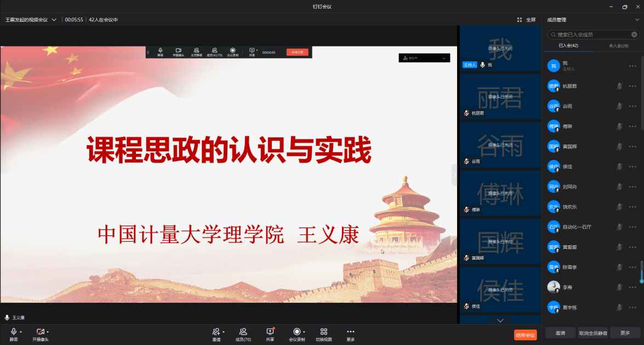Toggle mute for member 黄国辉
This screenshot has width=644, height=345.
619,146
